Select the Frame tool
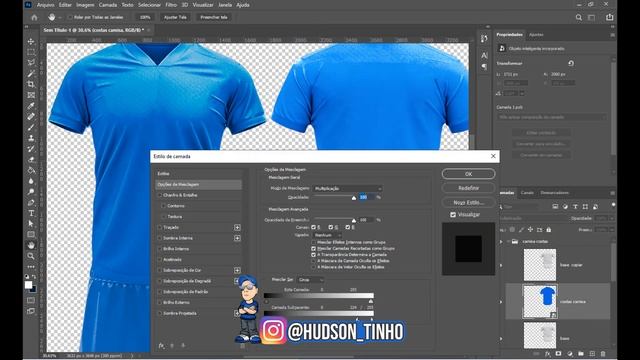Screen dimensions: 640x360 (31, 95)
